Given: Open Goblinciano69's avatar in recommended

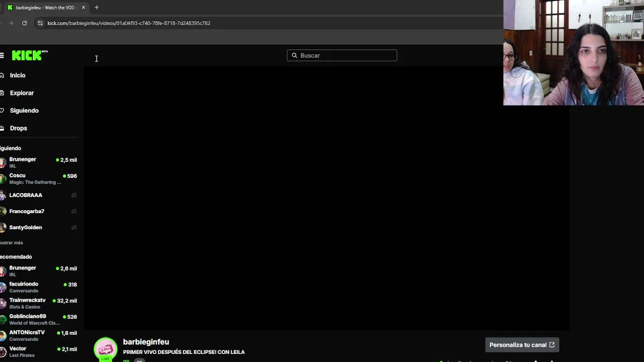Looking at the screenshot, I should pyautogui.click(x=3, y=319).
